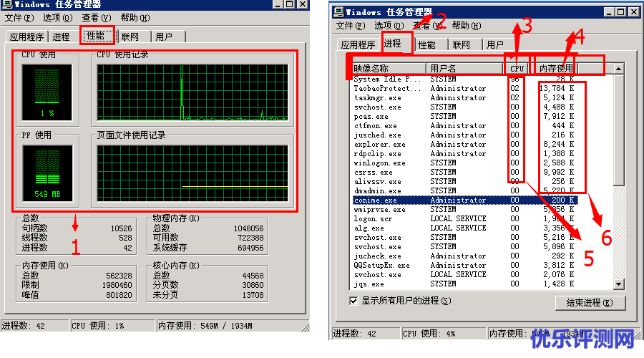
Task: Click the PF 使用 gauge showing 549 MB
Action: (x=47, y=173)
